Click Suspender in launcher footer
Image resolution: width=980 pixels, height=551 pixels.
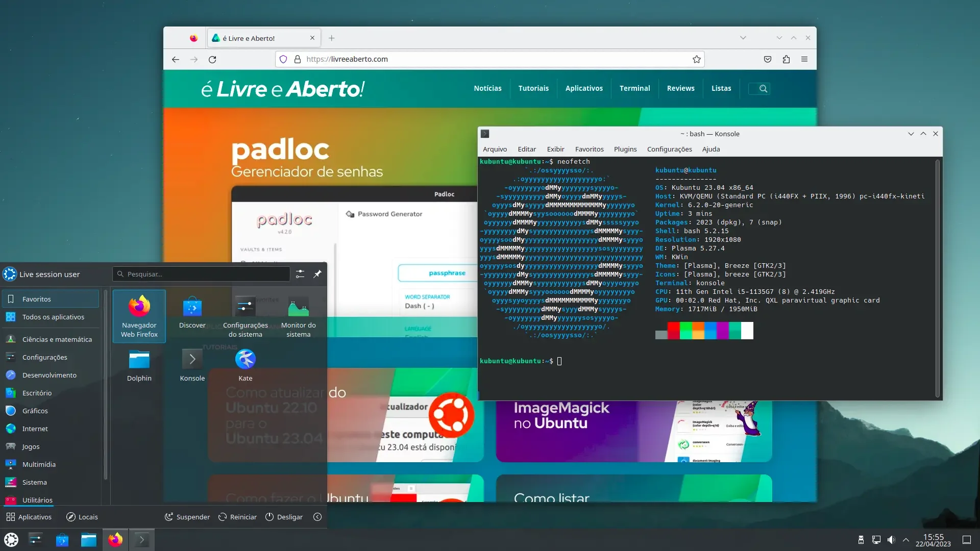click(187, 517)
